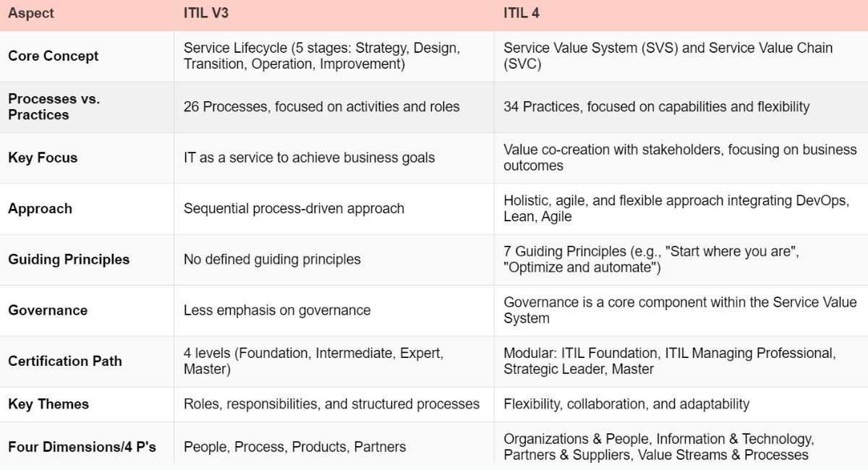Select the 'People, Process, Products, Partners' cell

(294, 447)
